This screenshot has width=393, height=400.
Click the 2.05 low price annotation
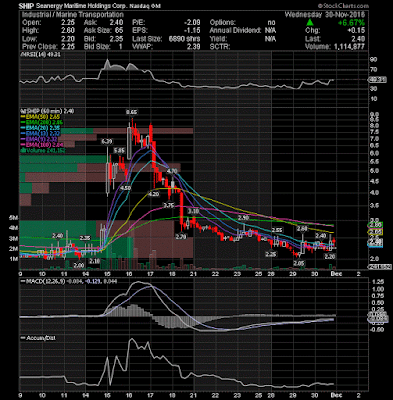click(x=299, y=263)
